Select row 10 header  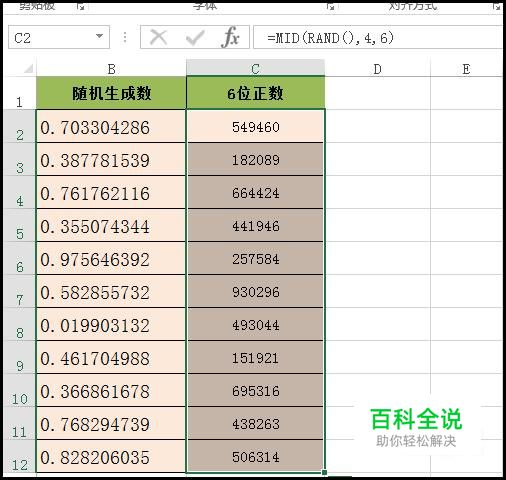[19, 390]
